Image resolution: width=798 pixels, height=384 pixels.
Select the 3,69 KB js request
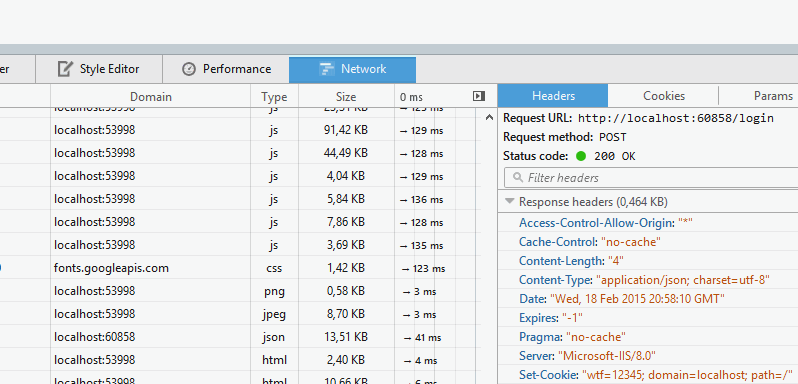pos(240,245)
